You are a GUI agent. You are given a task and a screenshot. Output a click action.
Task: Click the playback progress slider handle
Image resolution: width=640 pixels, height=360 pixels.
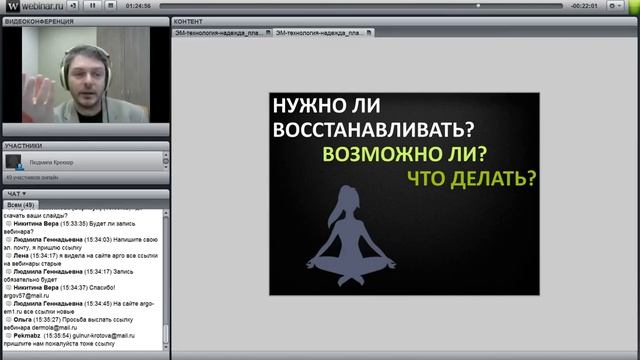coord(478,6)
